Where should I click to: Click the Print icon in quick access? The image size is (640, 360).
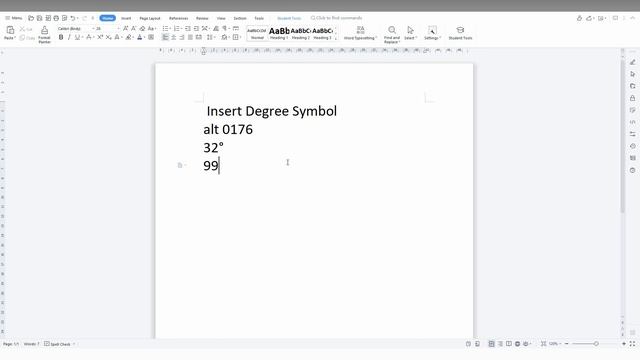click(56, 18)
